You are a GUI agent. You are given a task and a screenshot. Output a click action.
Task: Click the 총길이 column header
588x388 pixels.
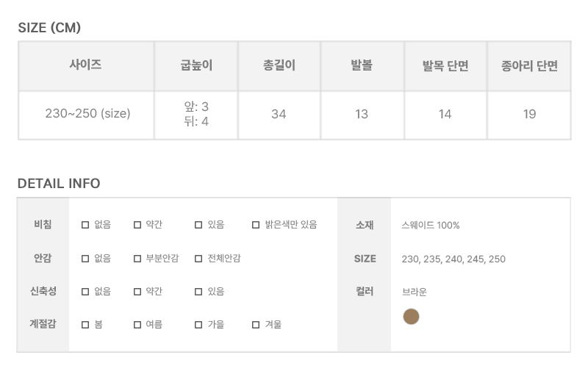279,65
